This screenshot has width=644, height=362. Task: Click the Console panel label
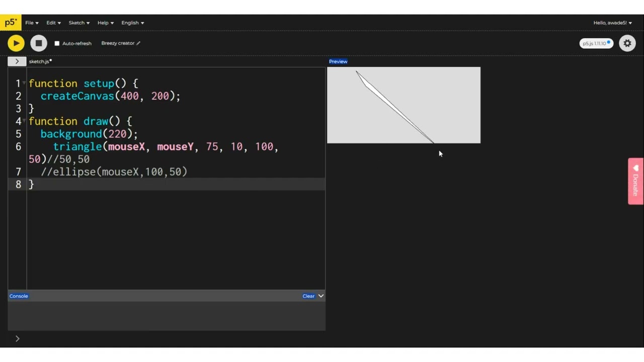click(19, 296)
